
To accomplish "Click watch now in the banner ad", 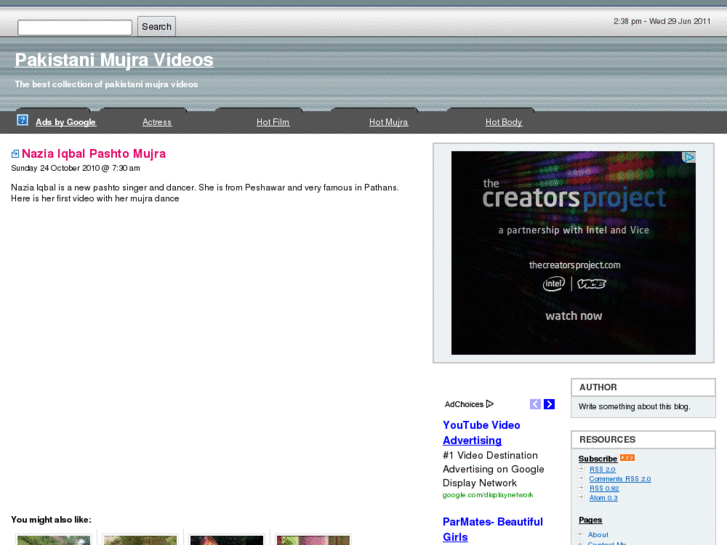I will click(x=574, y=316).
